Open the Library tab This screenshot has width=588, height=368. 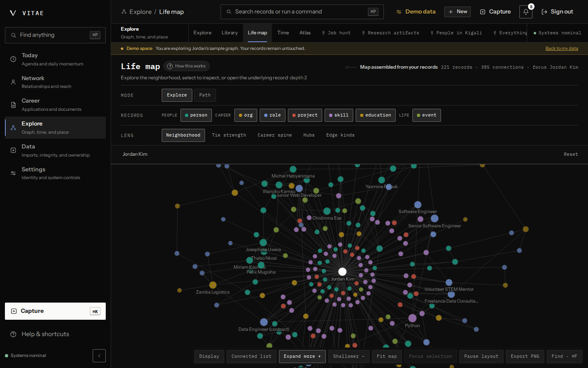pyautogui.click(x=229, y=33)
